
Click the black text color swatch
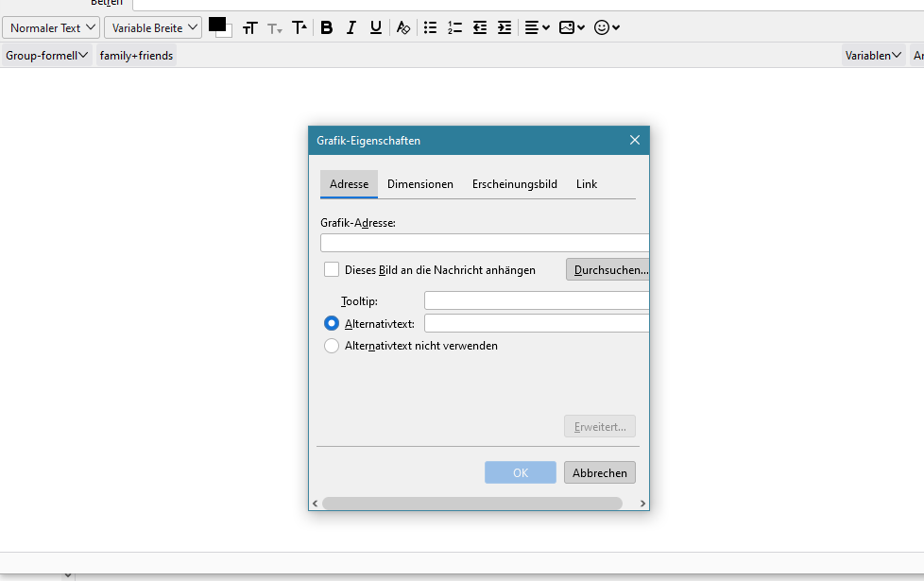(x=216, y=24)
